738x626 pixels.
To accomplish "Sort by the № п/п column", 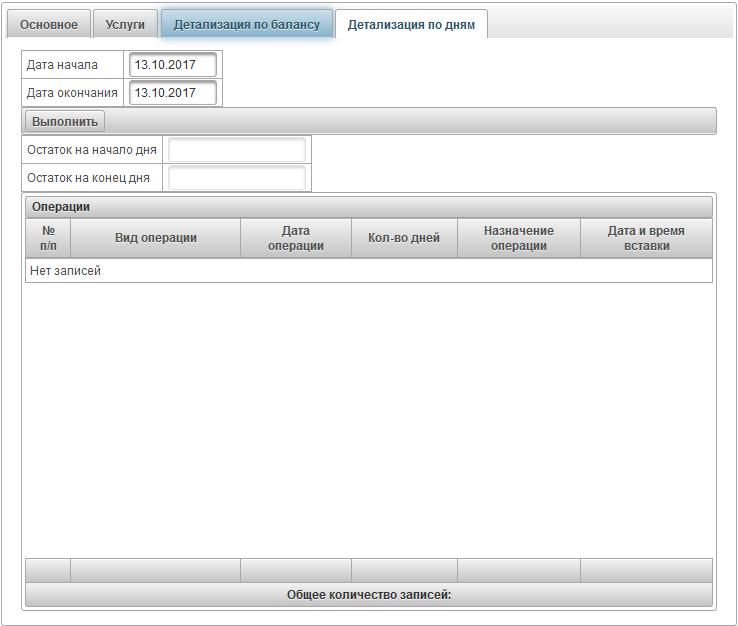I will 48,238.
